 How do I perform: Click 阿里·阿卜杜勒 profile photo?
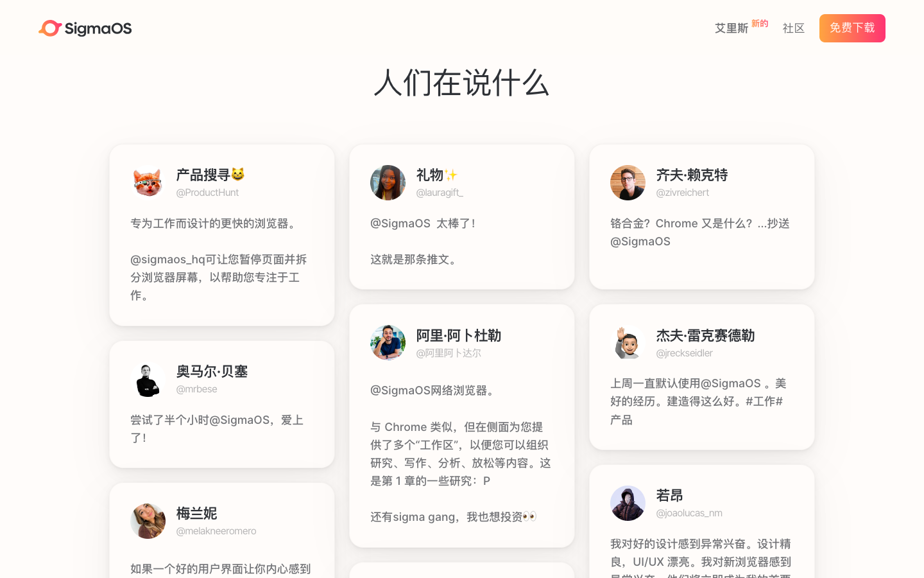tap(388, 342)
